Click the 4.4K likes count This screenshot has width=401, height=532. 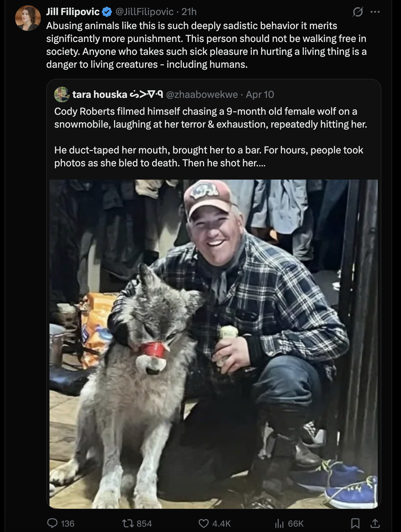[x=221, y=523]
